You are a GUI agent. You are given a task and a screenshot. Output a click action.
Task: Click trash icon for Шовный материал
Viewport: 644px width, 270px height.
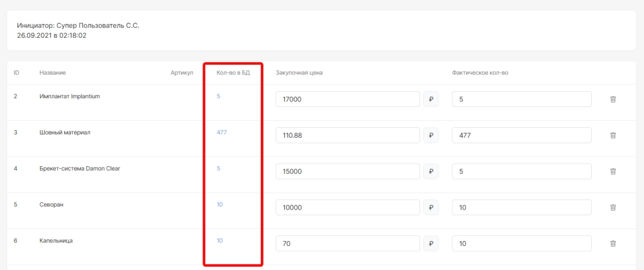pyautogui.click(x=613, y=135)
